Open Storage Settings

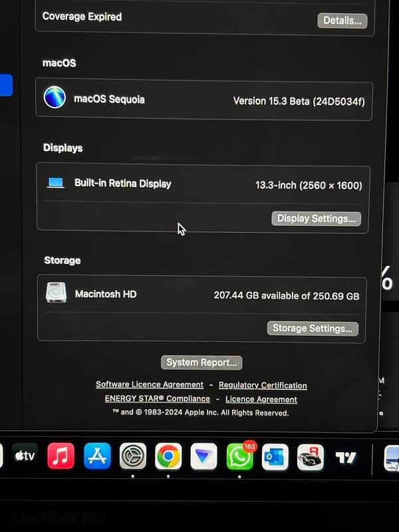(313, 329)
